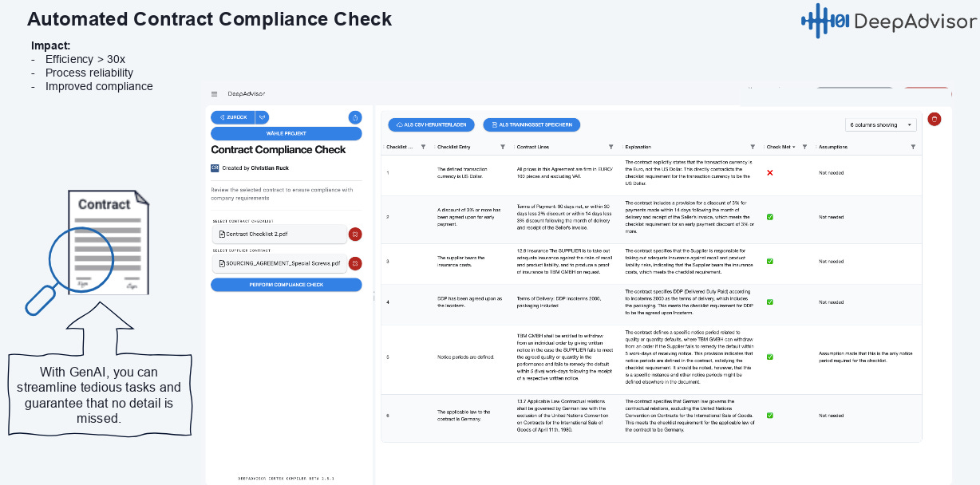Image resolution: width=980 pixels, height=485 pixels.
Task: Click the red delete icon above table
Action: 935,119
